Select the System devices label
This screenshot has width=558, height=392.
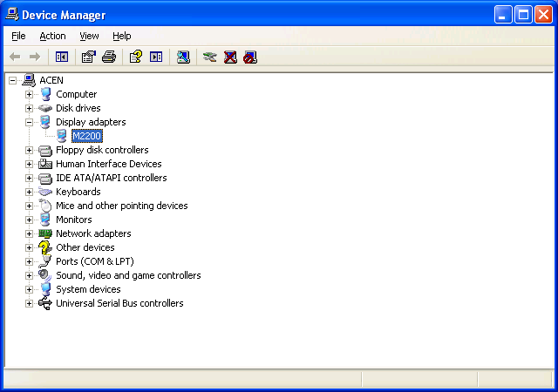(x=88, y=289)
